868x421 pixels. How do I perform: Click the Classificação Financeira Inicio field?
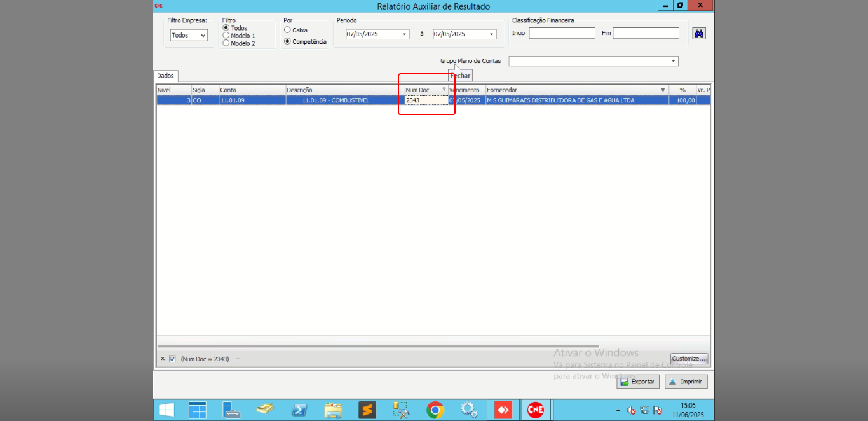click(562, 33)
